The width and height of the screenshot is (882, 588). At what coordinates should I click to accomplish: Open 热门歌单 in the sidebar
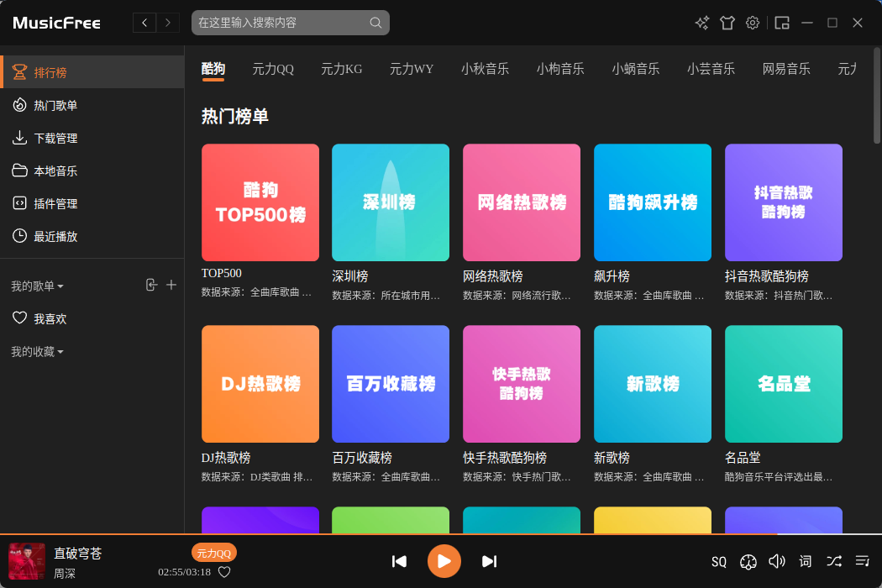point(92,105)
